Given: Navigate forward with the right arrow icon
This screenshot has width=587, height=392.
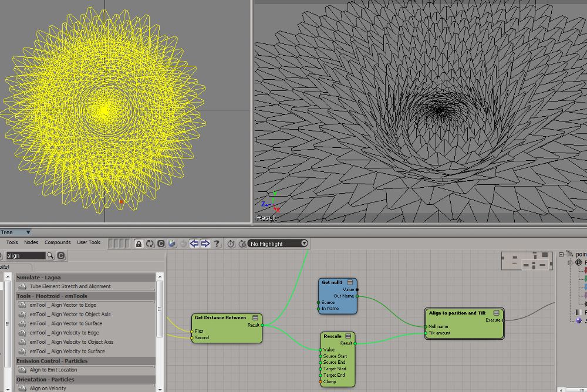Looking at the screenshot, I should tap(205, 244).
